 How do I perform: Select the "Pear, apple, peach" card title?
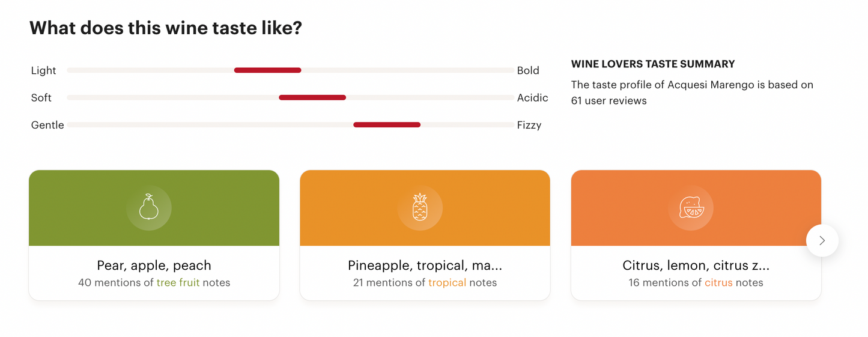click(x=154, y=265)
